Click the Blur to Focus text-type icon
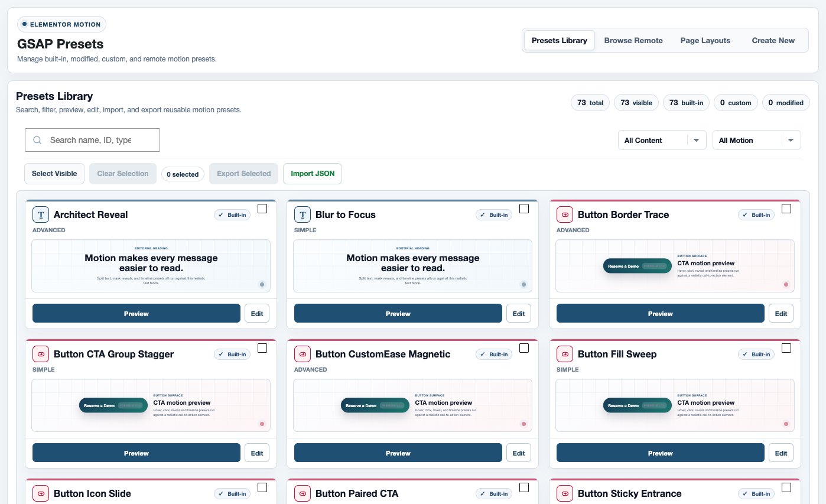The width and height of the screenshot is (826, 504). (303, 214)
